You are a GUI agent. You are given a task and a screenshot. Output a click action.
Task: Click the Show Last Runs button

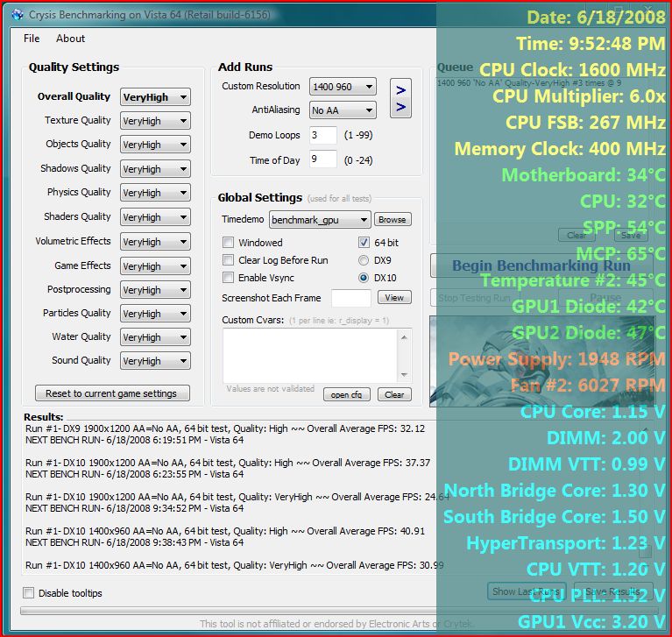[527, 591]
